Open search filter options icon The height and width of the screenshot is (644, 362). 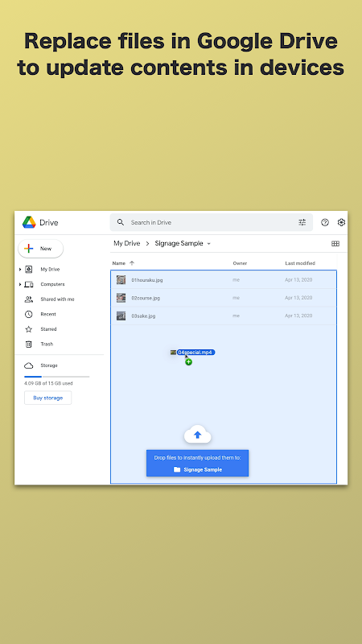point(302,222)
